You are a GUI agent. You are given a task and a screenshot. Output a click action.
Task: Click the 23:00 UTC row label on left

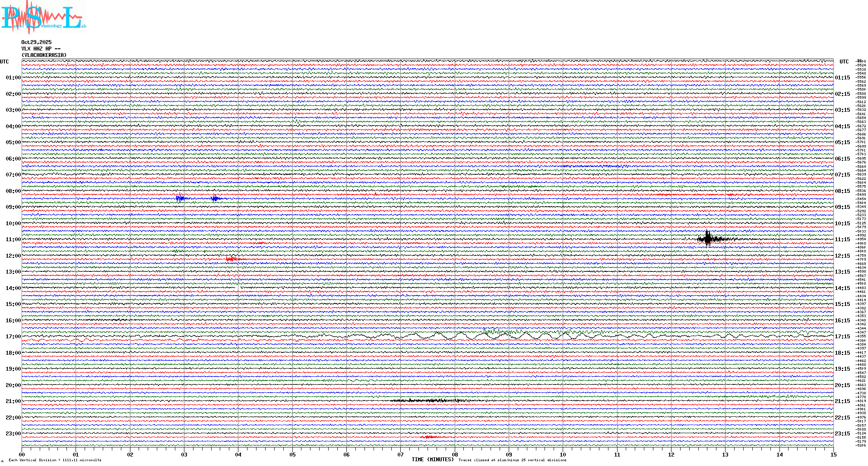click(x=13, y=434)
